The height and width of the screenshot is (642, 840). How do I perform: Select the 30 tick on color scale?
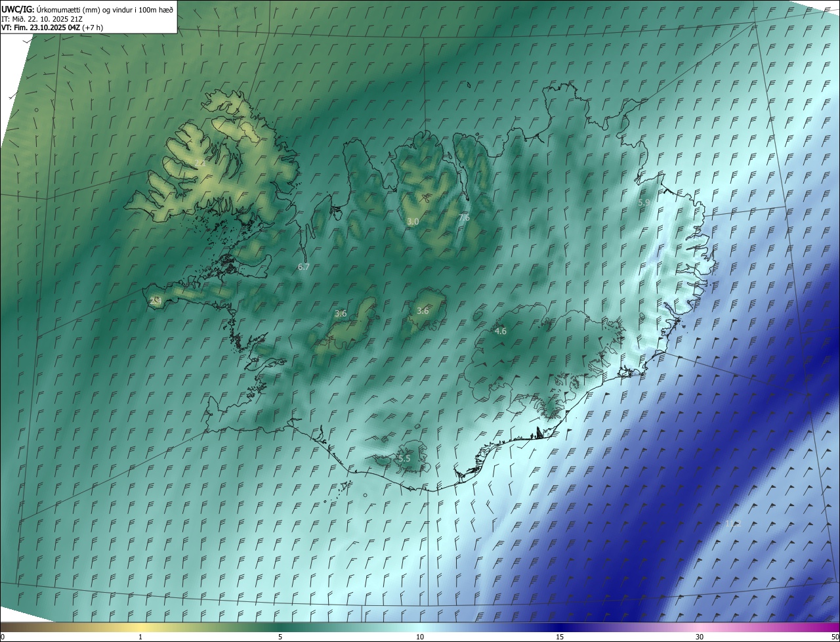tap(700, 637)
